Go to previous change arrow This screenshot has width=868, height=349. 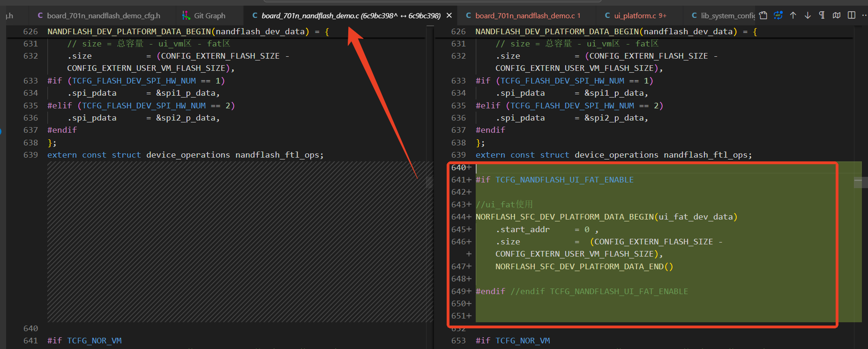tap(793, 15)
